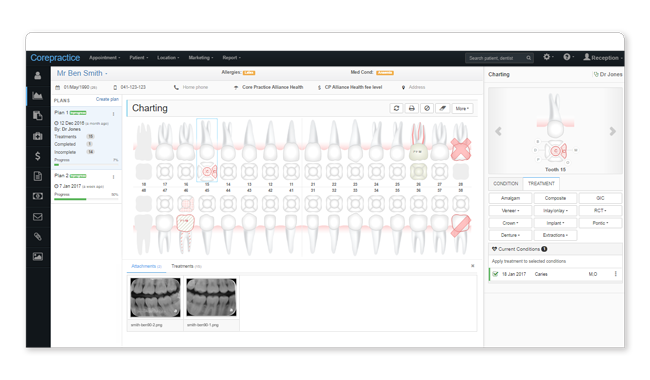
Task: Click the Composite treatment button
Action: pyautogui.click(x=555, y=198)
